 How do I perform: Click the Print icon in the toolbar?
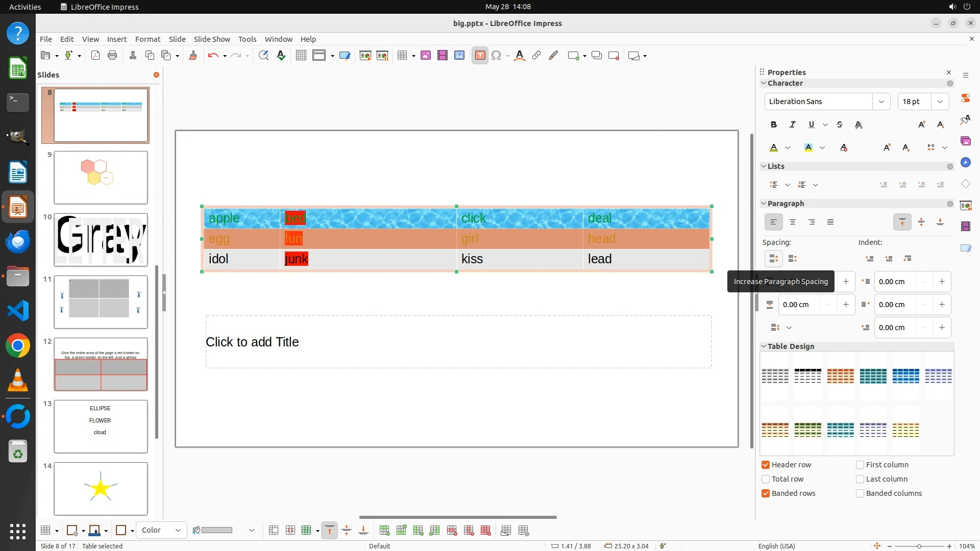[112, 56]
